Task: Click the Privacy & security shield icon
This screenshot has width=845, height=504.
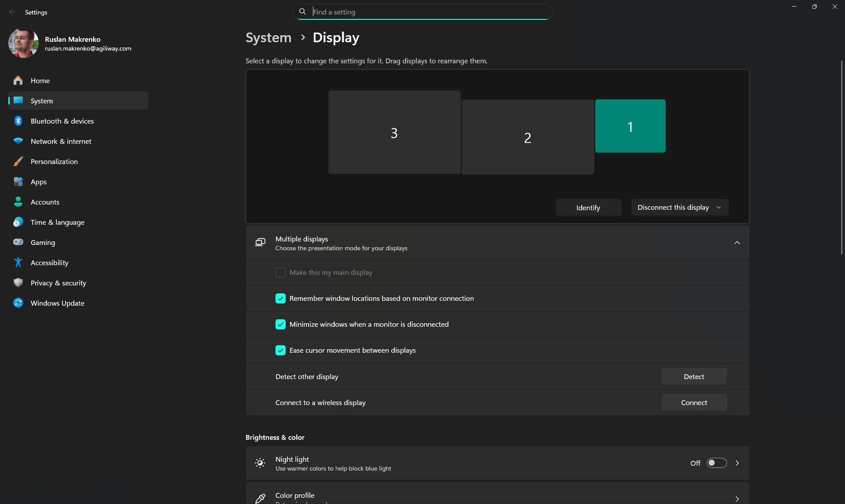Action: pyautogui.click(x=18, y=283)
